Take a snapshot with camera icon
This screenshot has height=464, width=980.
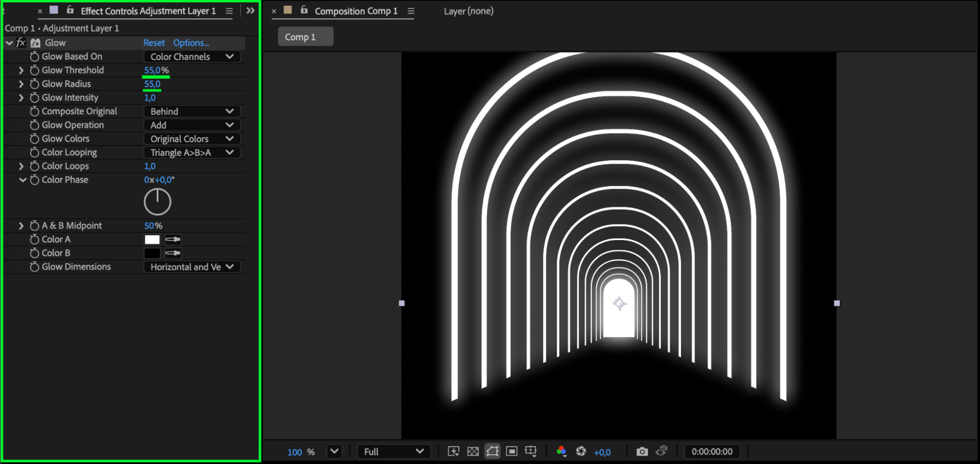pyautogui.click(x=642, y=451)
